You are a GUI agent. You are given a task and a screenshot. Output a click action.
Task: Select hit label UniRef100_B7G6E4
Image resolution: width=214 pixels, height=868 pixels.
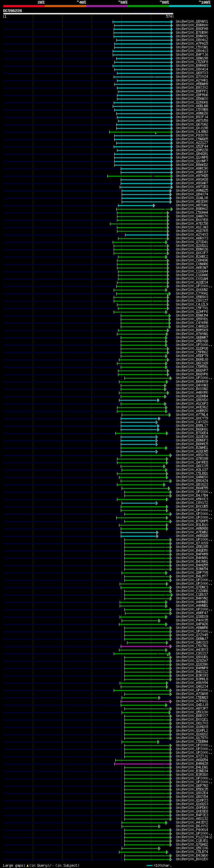point(192,433)
